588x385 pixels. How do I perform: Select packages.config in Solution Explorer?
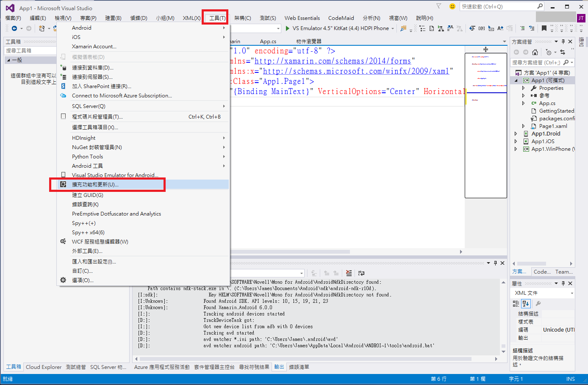(557, 119)
